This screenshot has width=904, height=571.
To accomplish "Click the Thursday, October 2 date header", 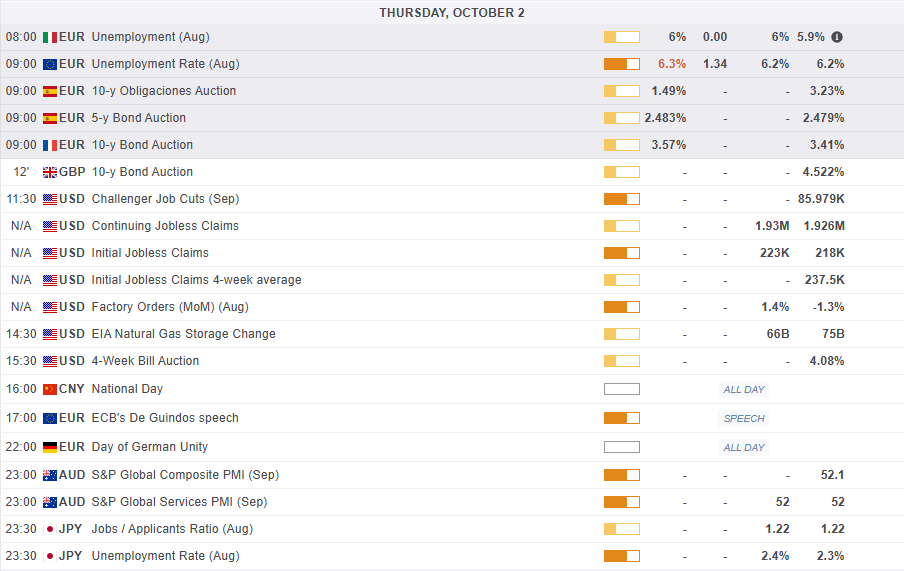I will coord(452,13).
